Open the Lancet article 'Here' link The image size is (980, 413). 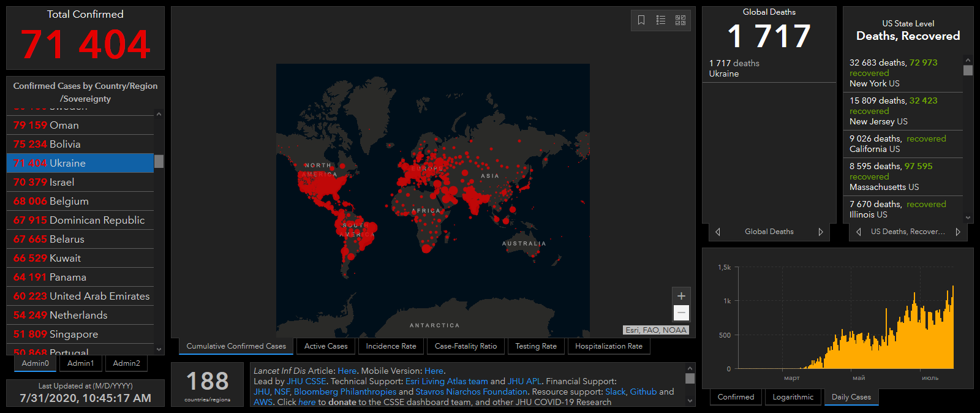coord(347,371)
